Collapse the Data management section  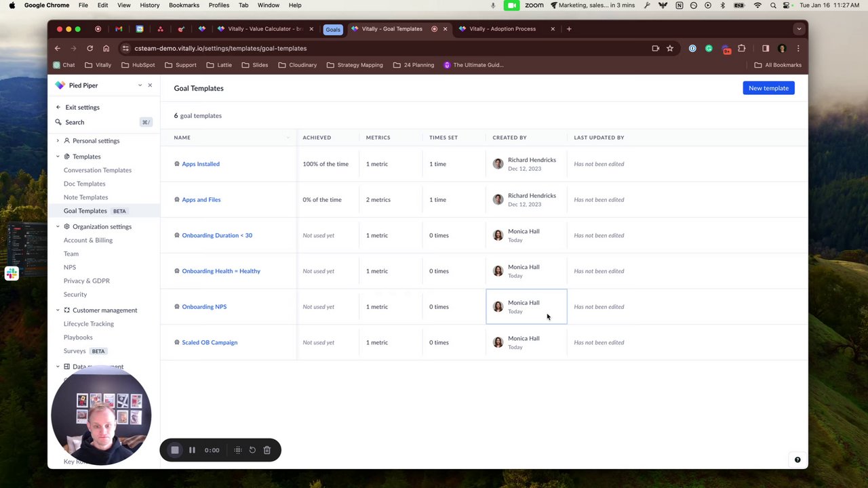coord(58,367)
